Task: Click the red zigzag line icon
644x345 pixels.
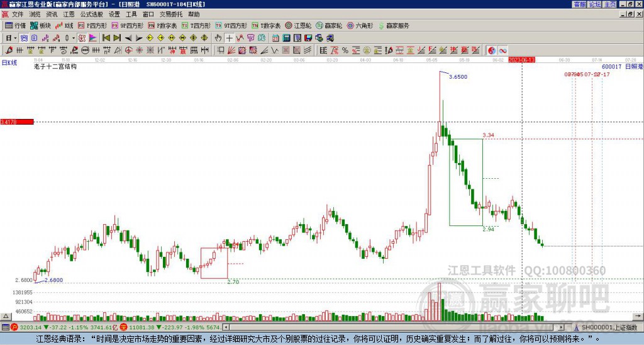Action: 240,38
